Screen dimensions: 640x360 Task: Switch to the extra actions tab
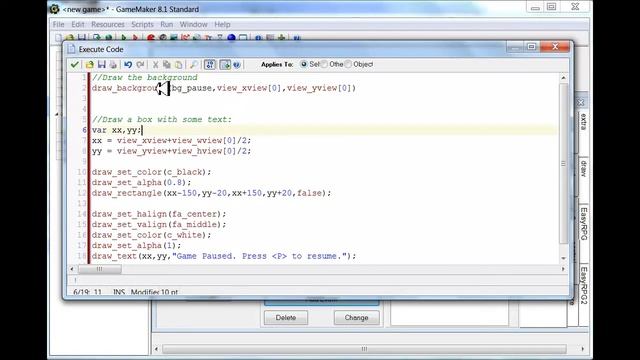(x=583, y=122)
